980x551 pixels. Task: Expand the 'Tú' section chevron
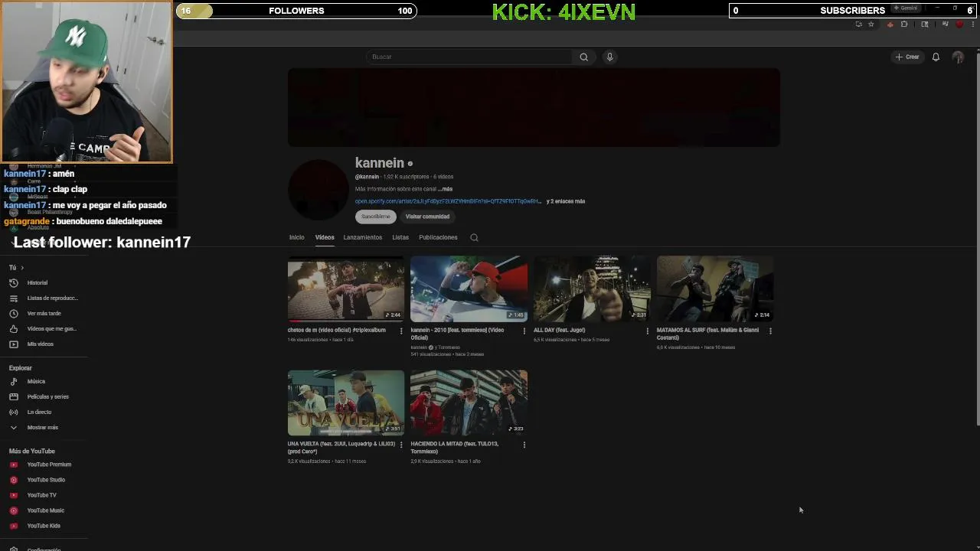tap(22, 268)
